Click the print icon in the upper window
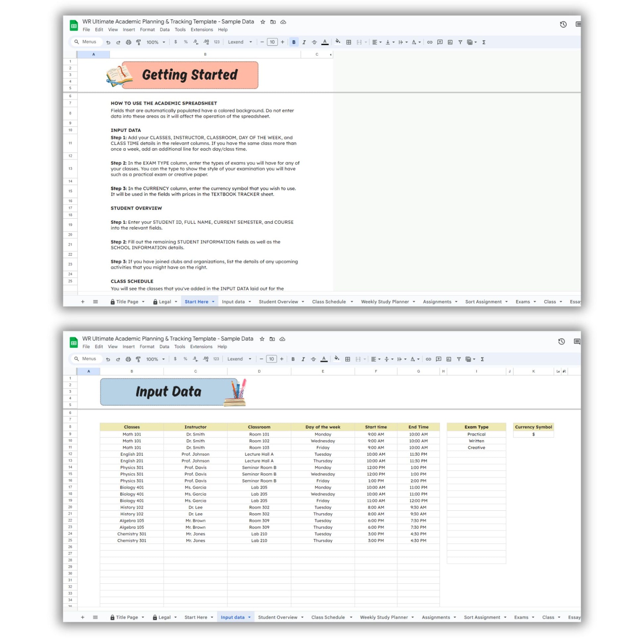 (x=128, y=42)
